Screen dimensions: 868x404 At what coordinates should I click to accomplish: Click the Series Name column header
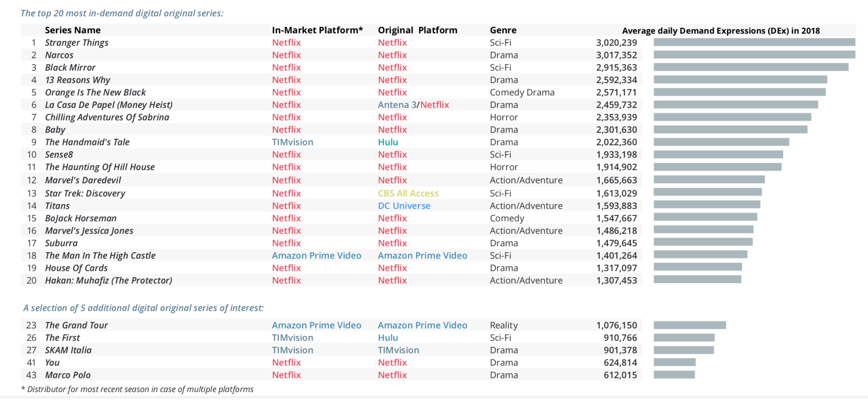click(x=73, y=30)
